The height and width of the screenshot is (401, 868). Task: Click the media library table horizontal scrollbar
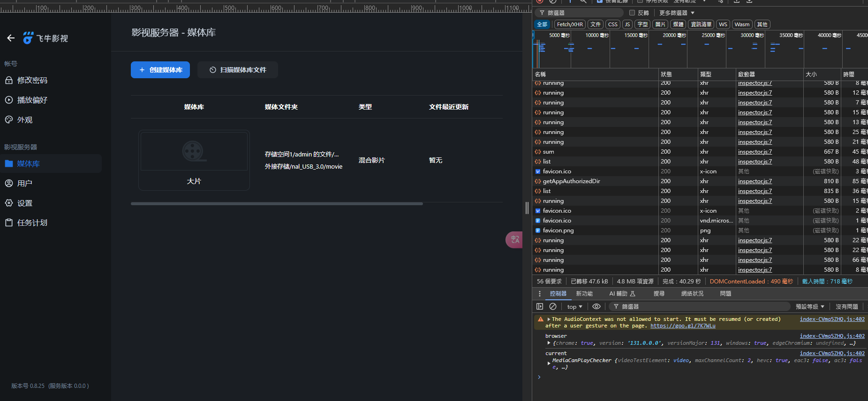tap(277, 204)
